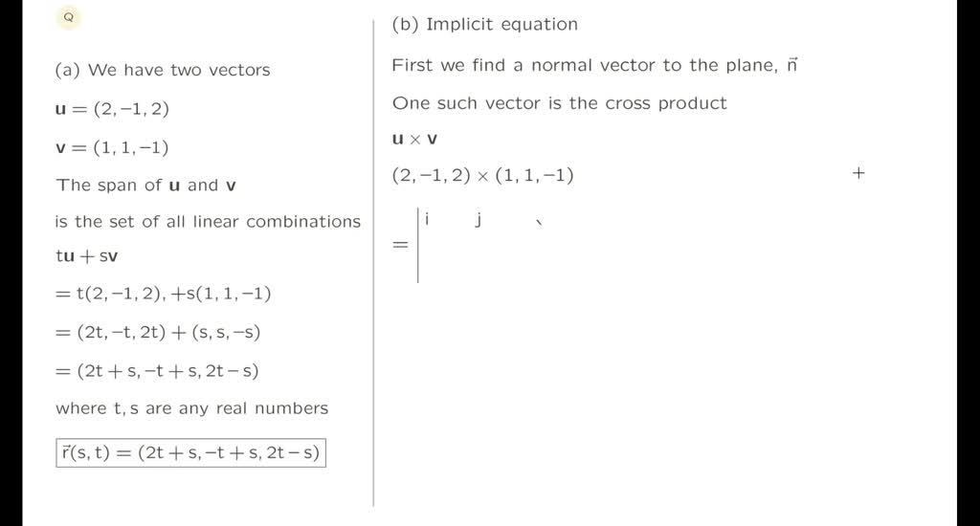Click the u × v expression
The height and width of the screenshot is (526, 980).
[x=415, y=140]
